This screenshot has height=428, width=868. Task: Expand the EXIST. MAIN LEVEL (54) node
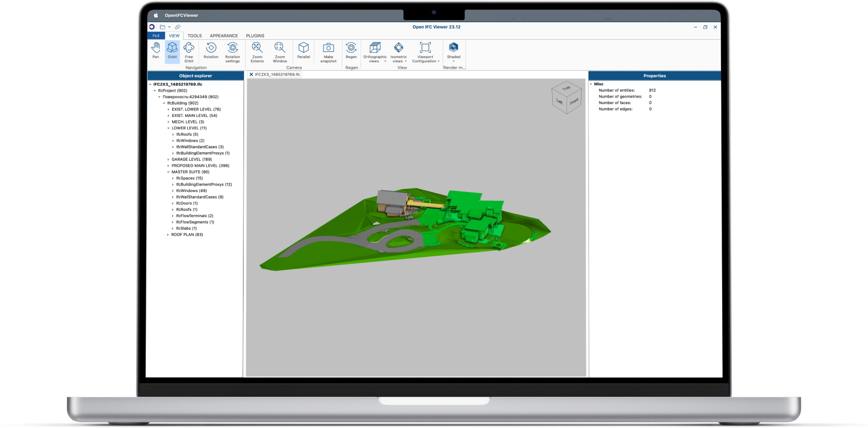[x=168, y=116]
